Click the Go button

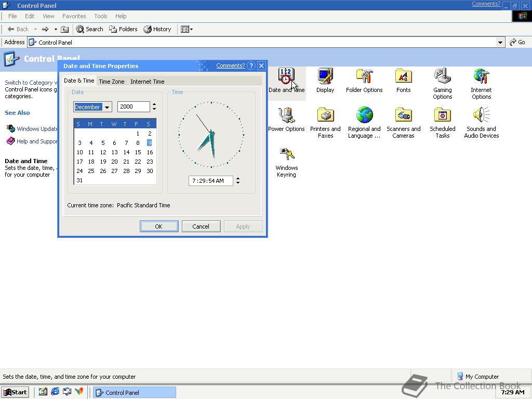tap(517, 42)
